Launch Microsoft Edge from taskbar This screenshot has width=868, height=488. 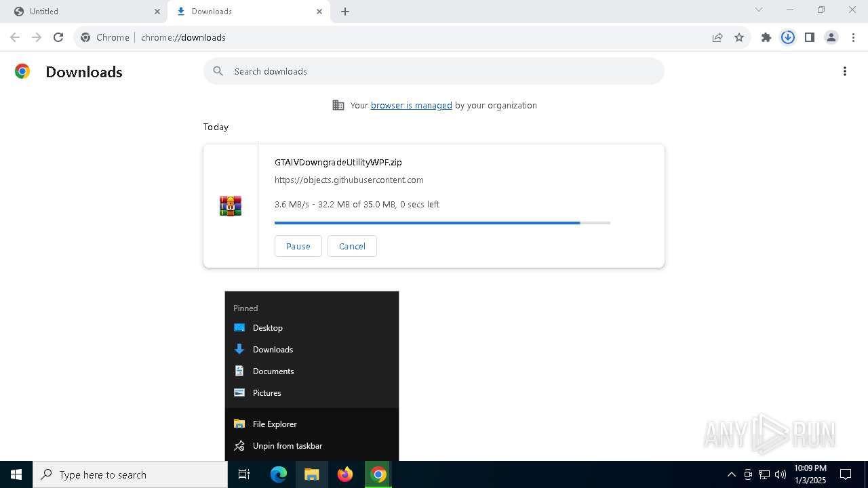(x=279, y=474)
